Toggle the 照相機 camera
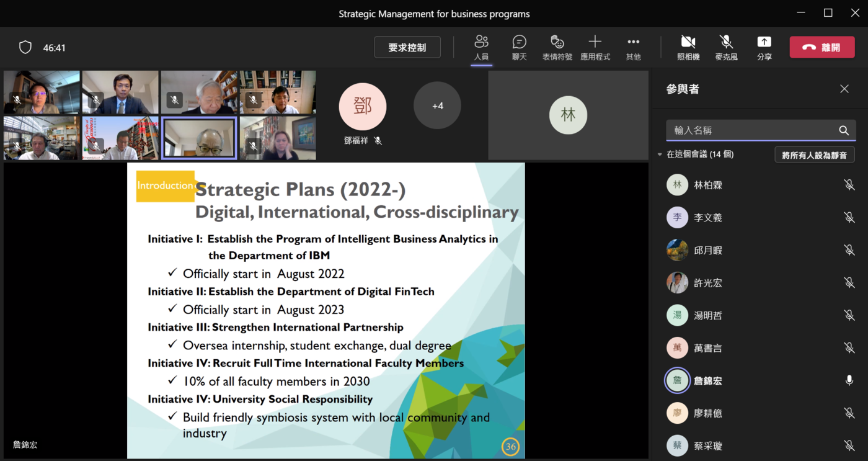 (x=688, y=48)
